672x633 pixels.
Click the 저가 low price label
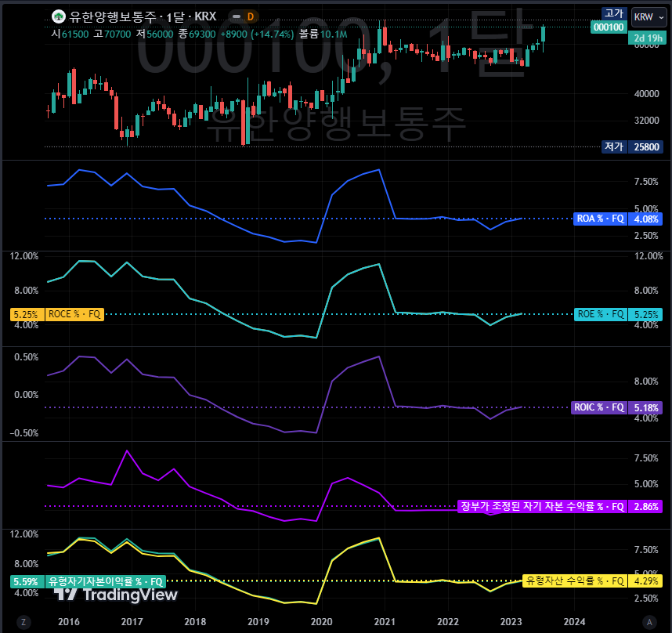point(614,147)
